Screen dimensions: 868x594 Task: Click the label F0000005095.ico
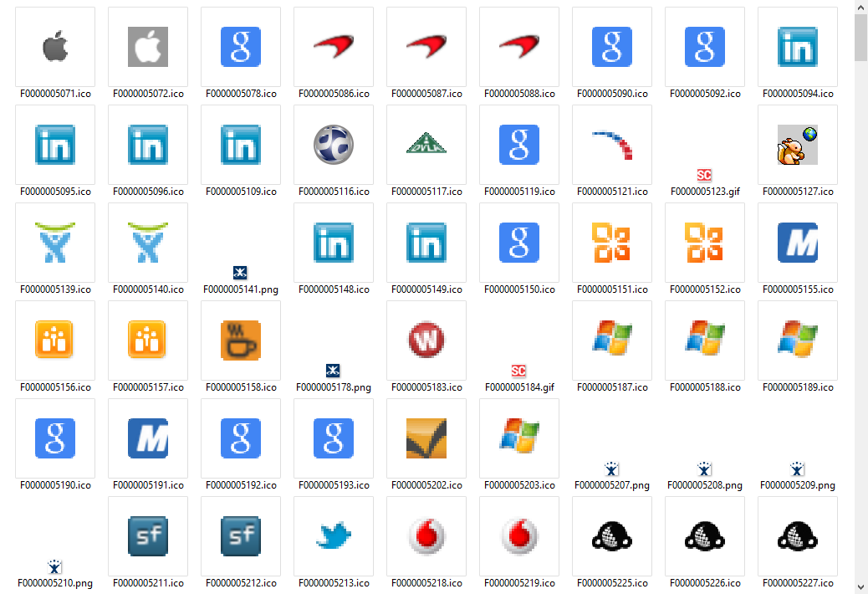tap(55, 192)
